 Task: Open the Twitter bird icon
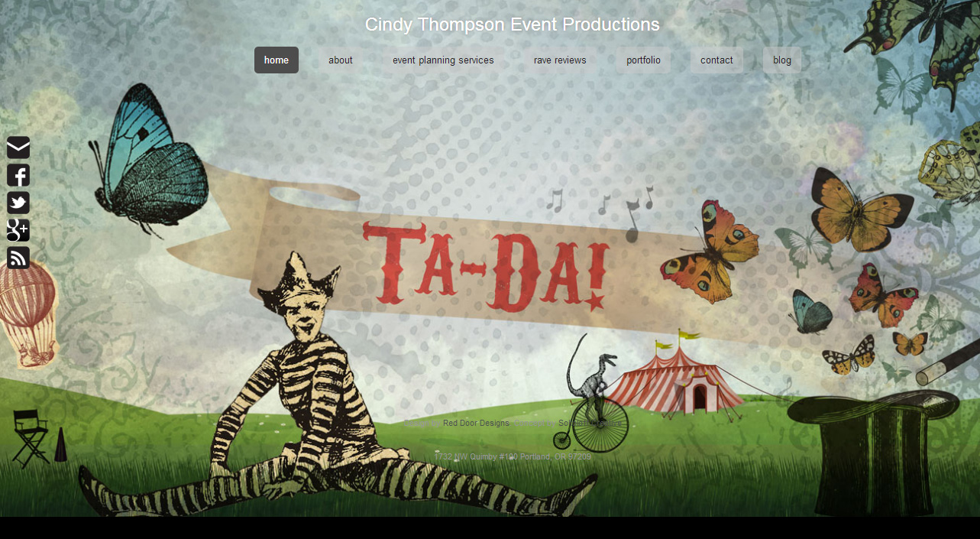(18, 203)
